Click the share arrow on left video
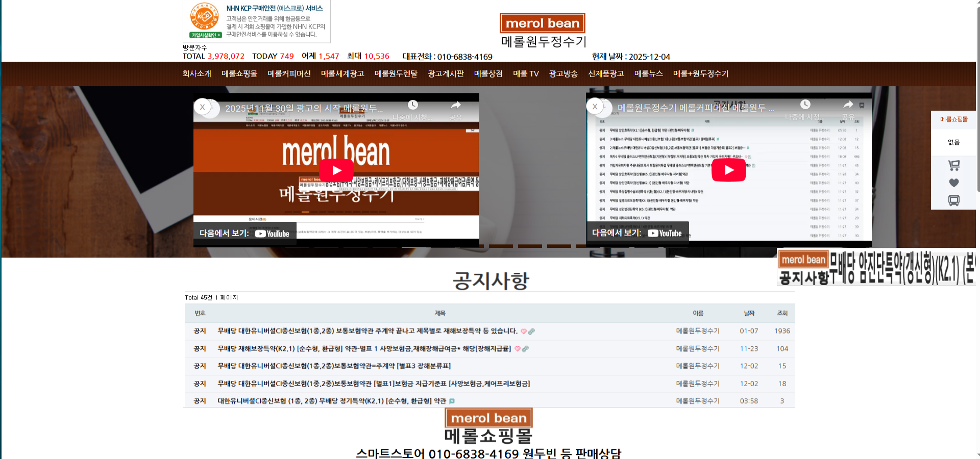The image size is (980, 459). tap(455, 105)
